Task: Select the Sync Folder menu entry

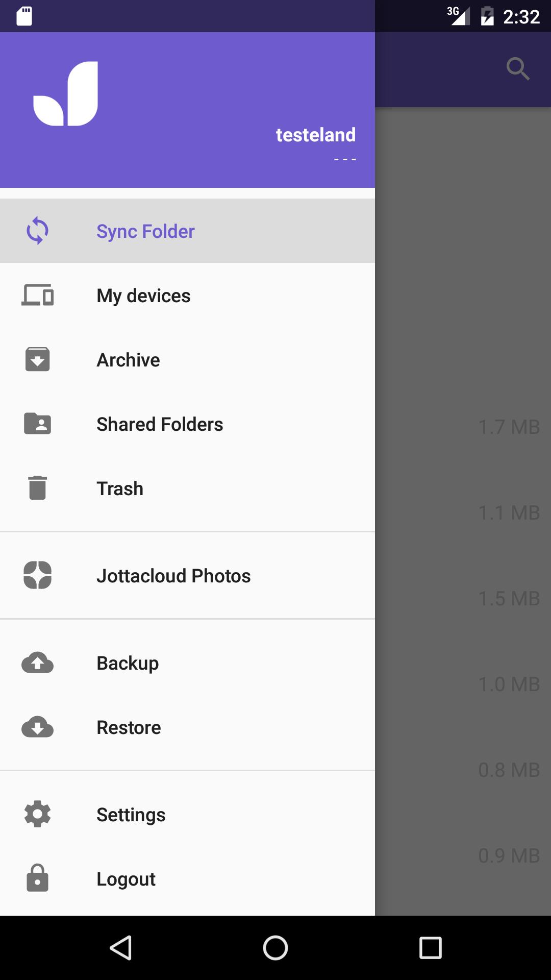Action: click(x=145, y=231)
